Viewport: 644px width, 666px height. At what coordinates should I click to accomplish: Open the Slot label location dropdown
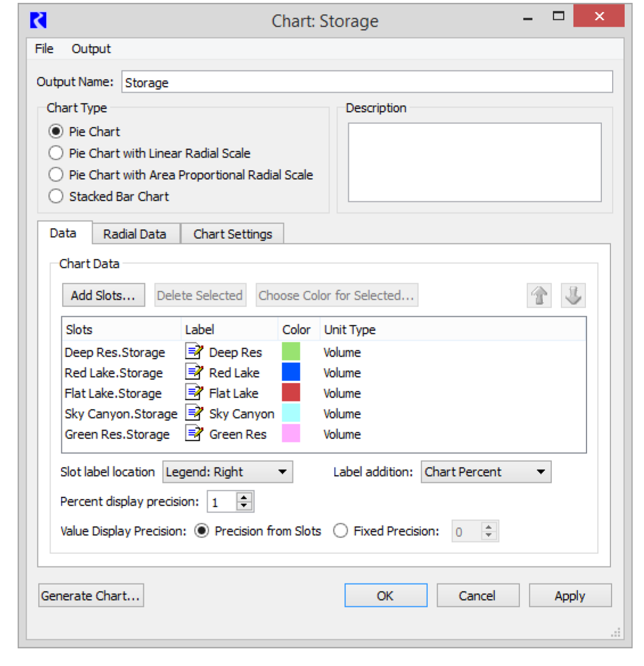click(228, 472)
